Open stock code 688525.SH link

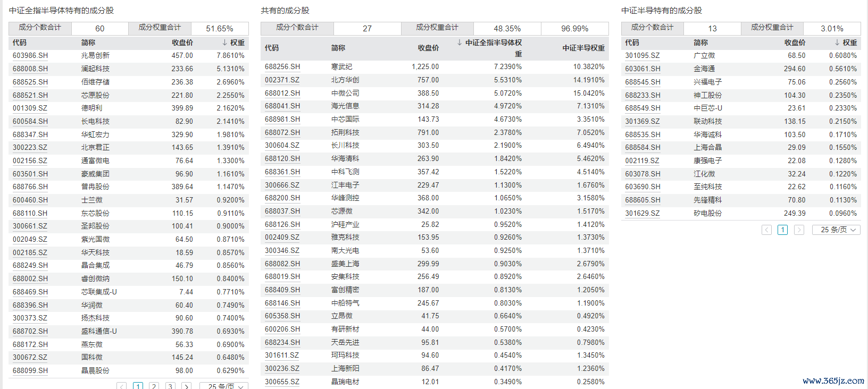(30, 82)
